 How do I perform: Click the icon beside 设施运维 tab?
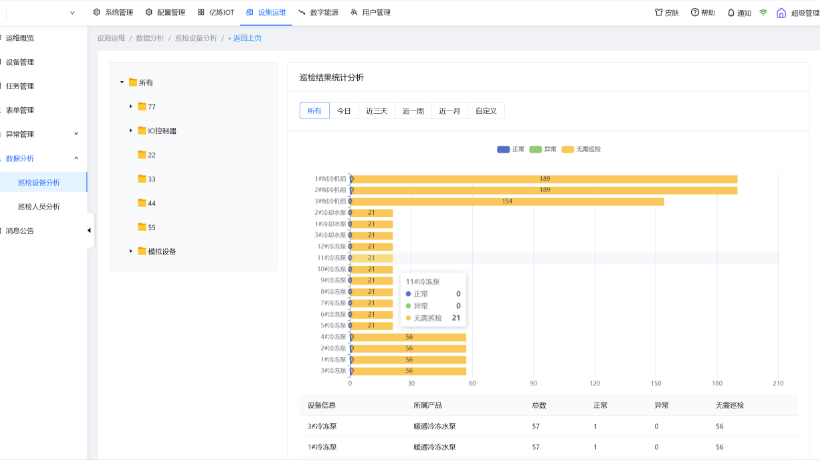[x=249, y=12]
